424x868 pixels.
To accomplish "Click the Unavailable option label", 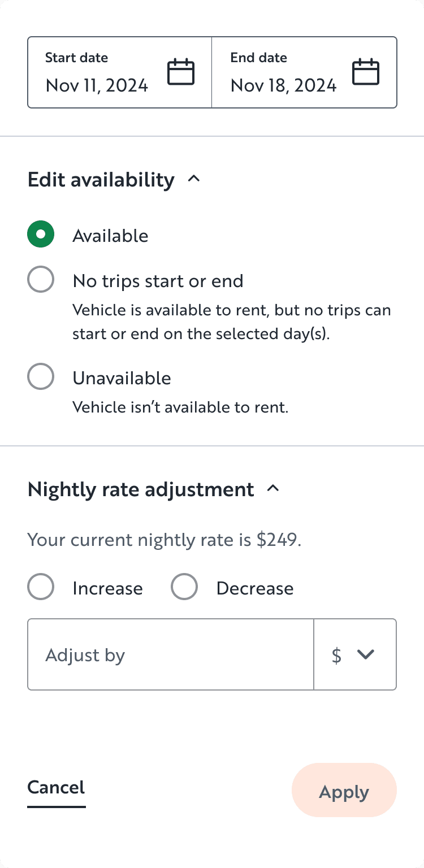I will (122, 377).
